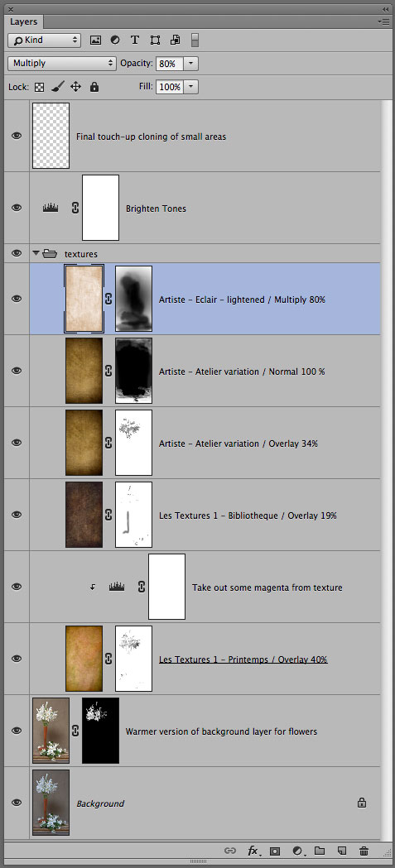Hide the Background layer
Screen dimensions: 395x868
click(17, 803)
